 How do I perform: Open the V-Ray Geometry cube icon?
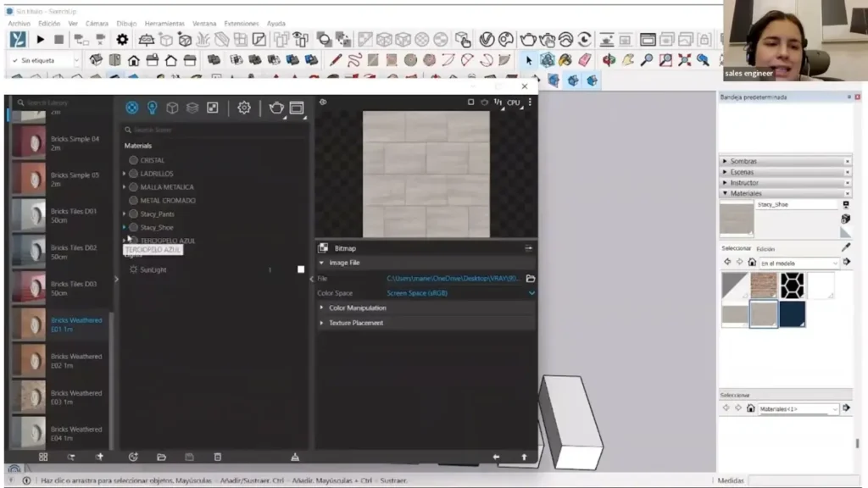point(172,108)
